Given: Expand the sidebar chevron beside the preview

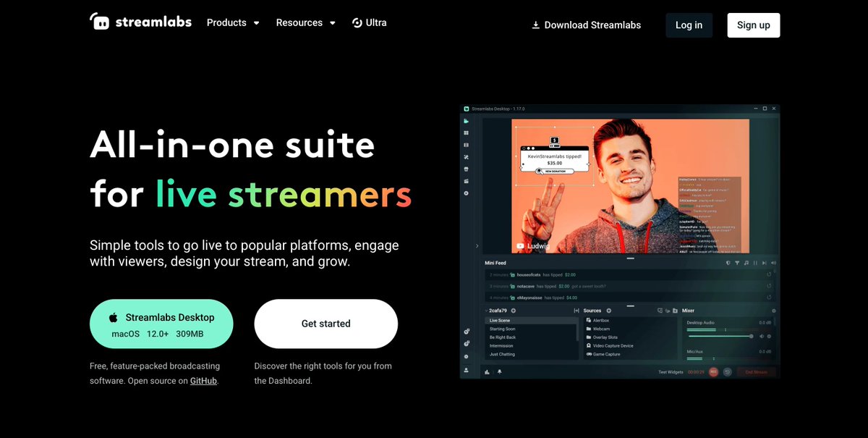Looking at the screenshot, I should [x=477, y=246].
